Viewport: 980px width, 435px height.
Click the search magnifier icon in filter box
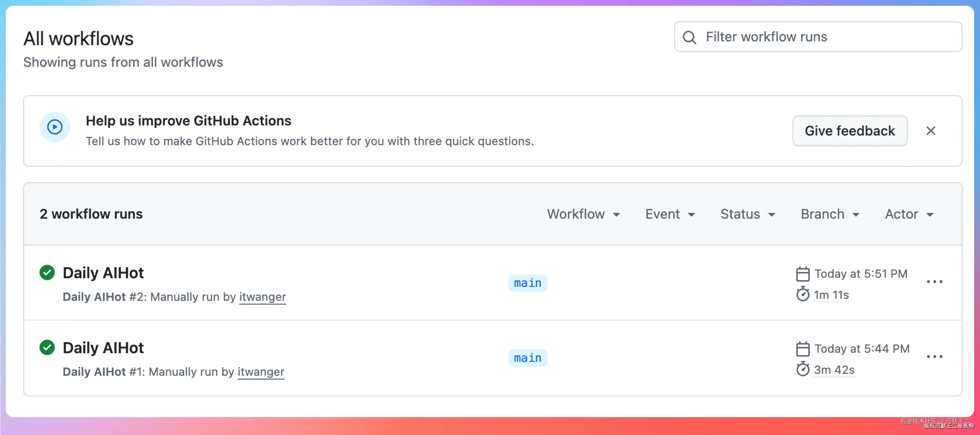coord(689,37)
